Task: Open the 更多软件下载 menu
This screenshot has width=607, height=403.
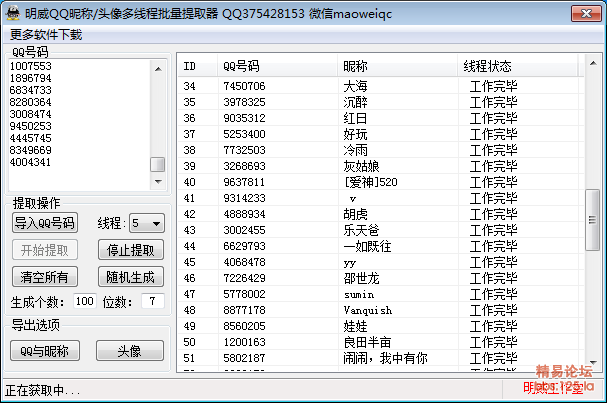Action: [x=46, y=35]
